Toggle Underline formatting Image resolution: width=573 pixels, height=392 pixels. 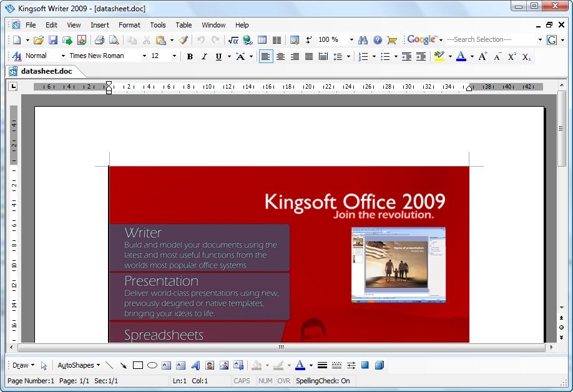(218, 57)
